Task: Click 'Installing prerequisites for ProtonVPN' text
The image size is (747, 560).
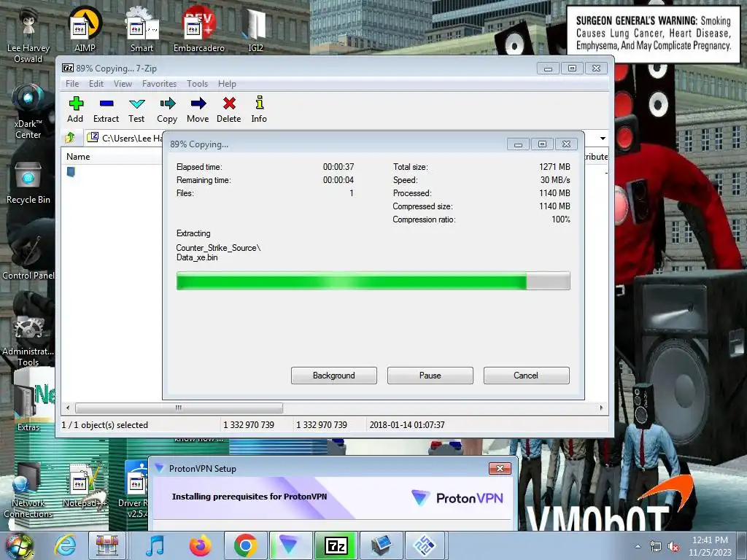Action: coord(249,497)
